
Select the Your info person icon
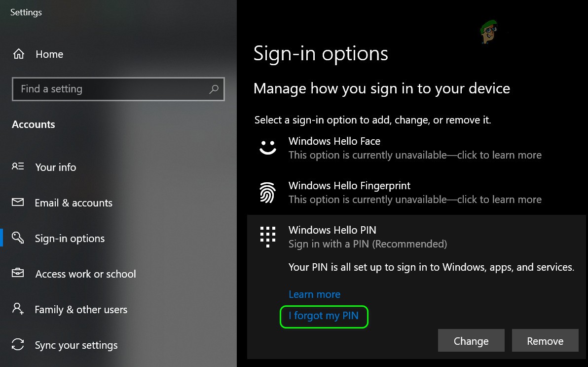18,167
